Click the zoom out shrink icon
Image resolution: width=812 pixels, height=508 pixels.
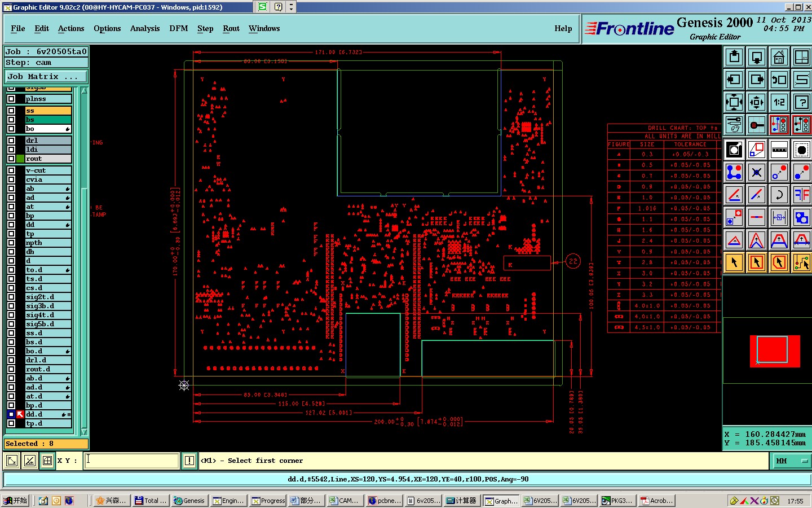[757, 102]
